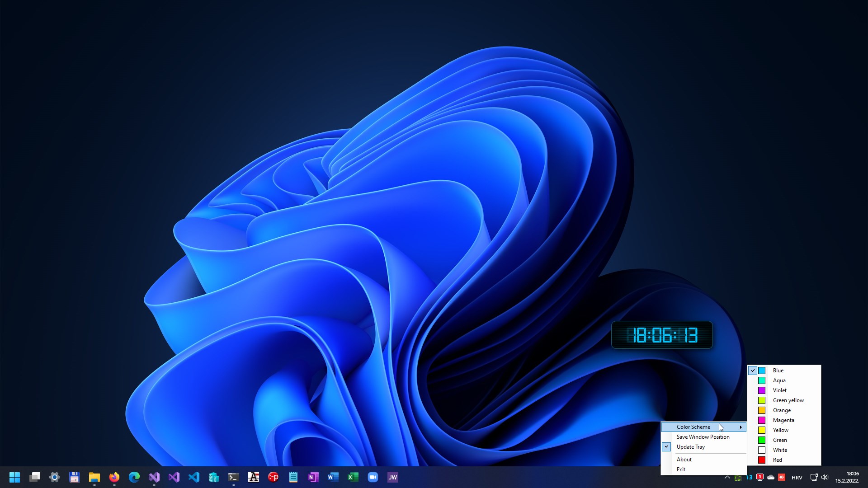This screenshot has height=488, width=868.
Task: Open Zoom from the taskbar
Action: [x=373, y=477]
